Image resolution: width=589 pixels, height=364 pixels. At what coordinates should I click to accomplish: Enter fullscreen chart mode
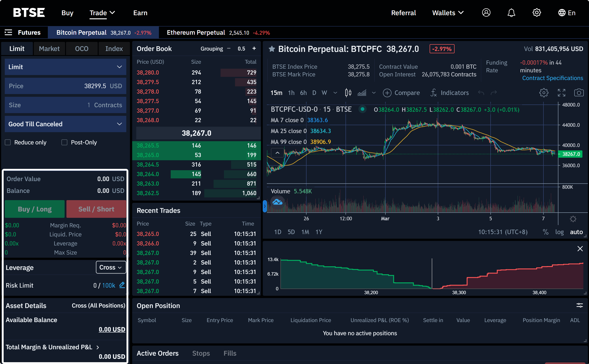click(561, 93)
